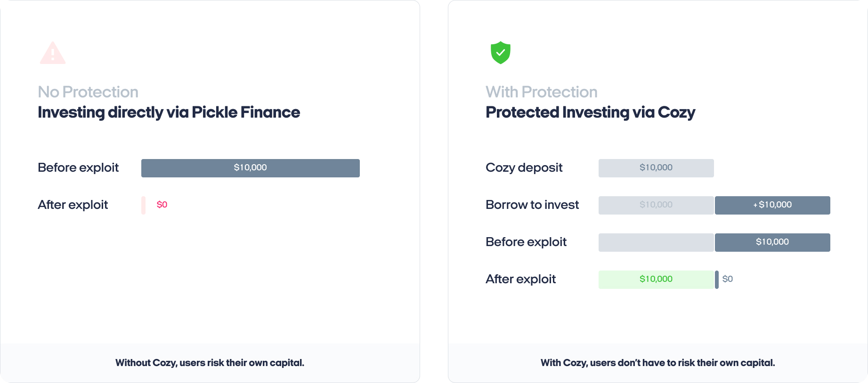
Task: Click the red $0 after-exploit value
Action: pyautogui.click(x=162, y=205)
